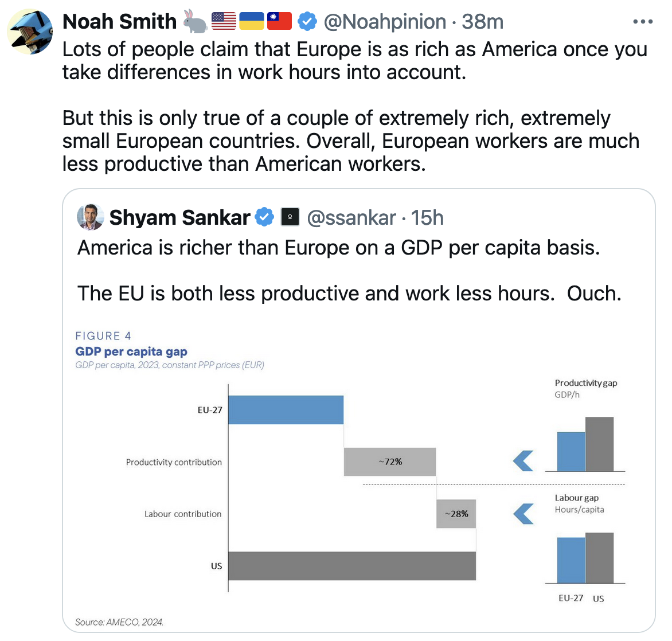Click the 38m tweet timestamp

click(x=483, y=22)
